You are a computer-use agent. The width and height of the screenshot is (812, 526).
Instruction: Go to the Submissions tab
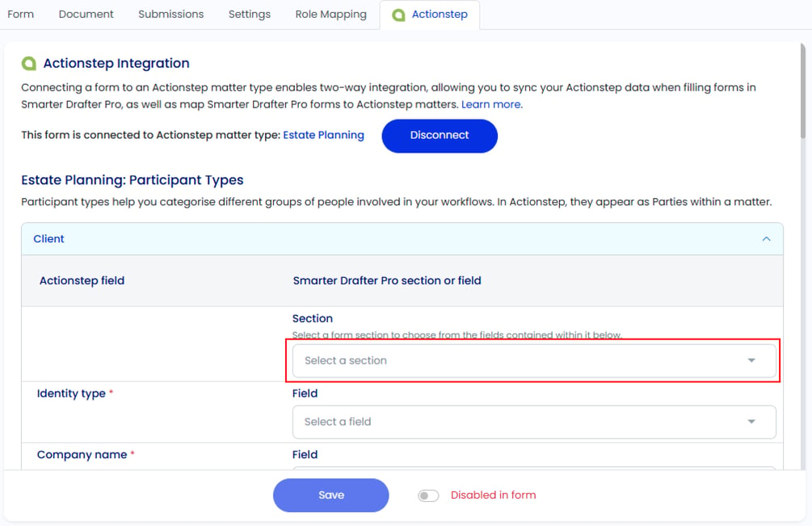point(171,15)
